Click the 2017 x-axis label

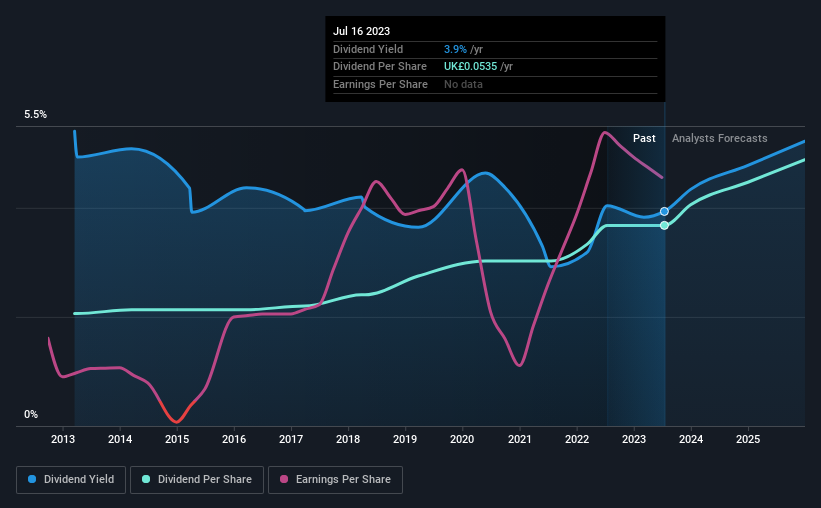click(x=291, y=439)
